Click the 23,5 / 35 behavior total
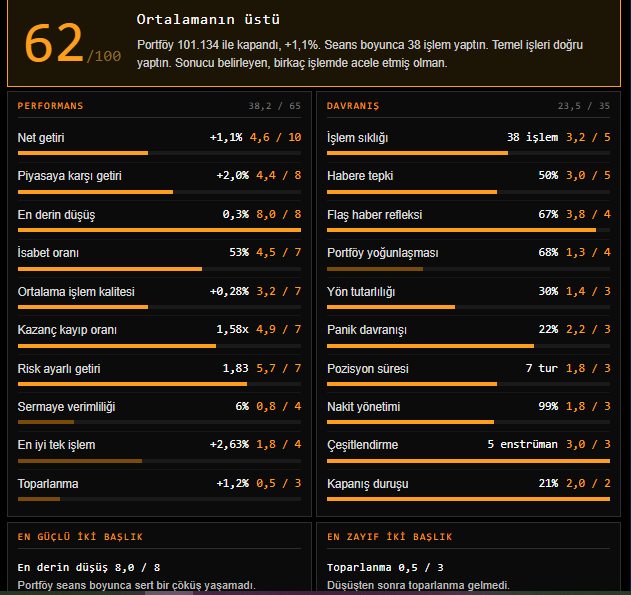 pos(584,106)
